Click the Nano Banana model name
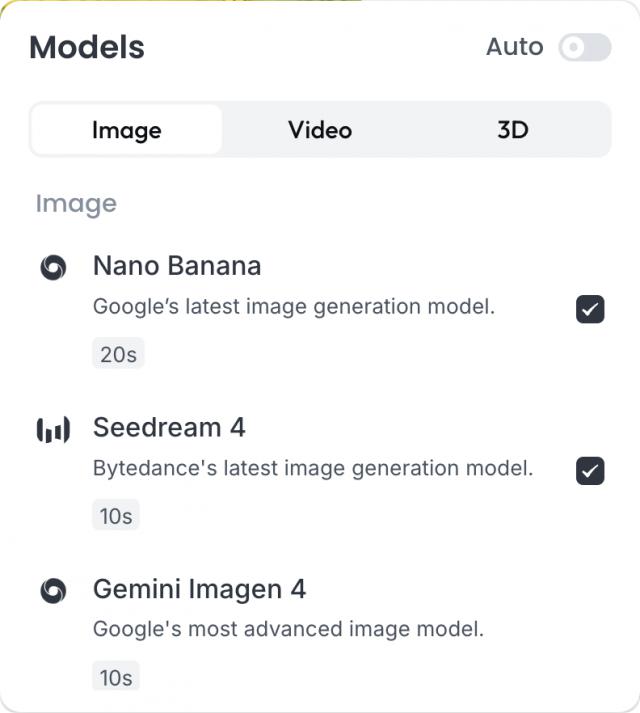Viewport: 640px width, 713px height. coord(177,266)
